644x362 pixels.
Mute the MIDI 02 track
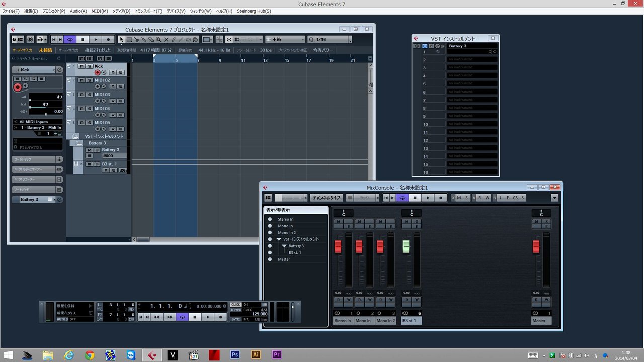(82, 80)
